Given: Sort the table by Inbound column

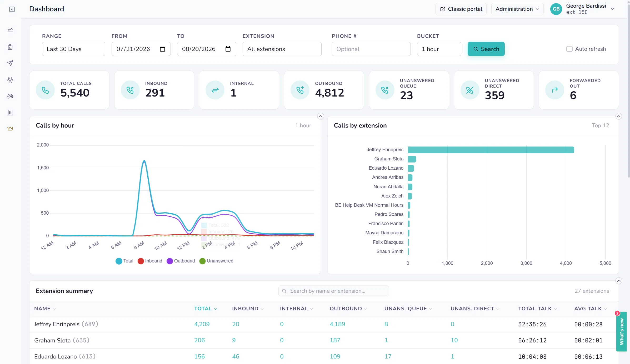Looking at the screenshot, I should coord(248,309).
